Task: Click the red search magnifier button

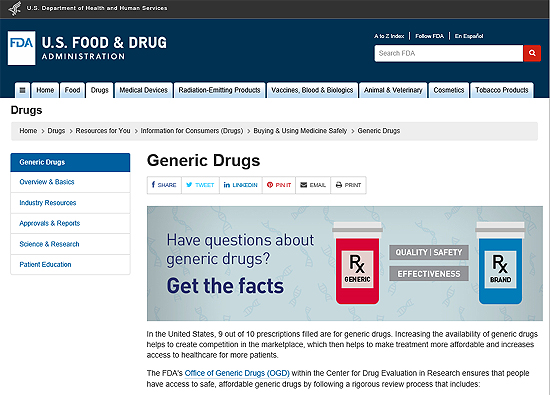Action: pyautogui.click(x=532, y=53)
